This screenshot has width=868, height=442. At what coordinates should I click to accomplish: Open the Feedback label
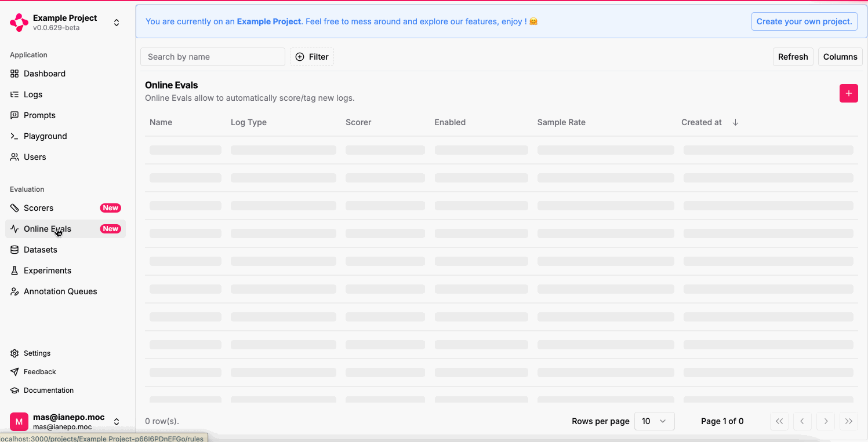tap(40, 372)
